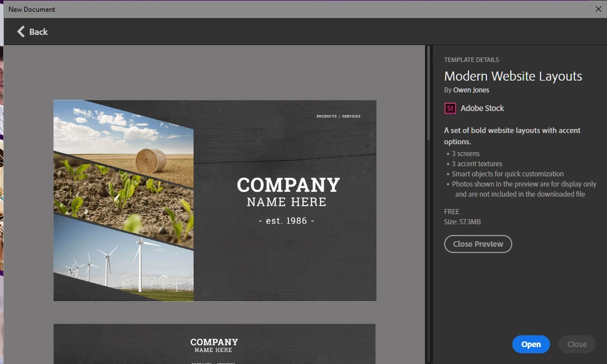Click the 'Size: 57.3MB' text
The width and height of the screenshot is (607, 364).
(x=462, y=222)
